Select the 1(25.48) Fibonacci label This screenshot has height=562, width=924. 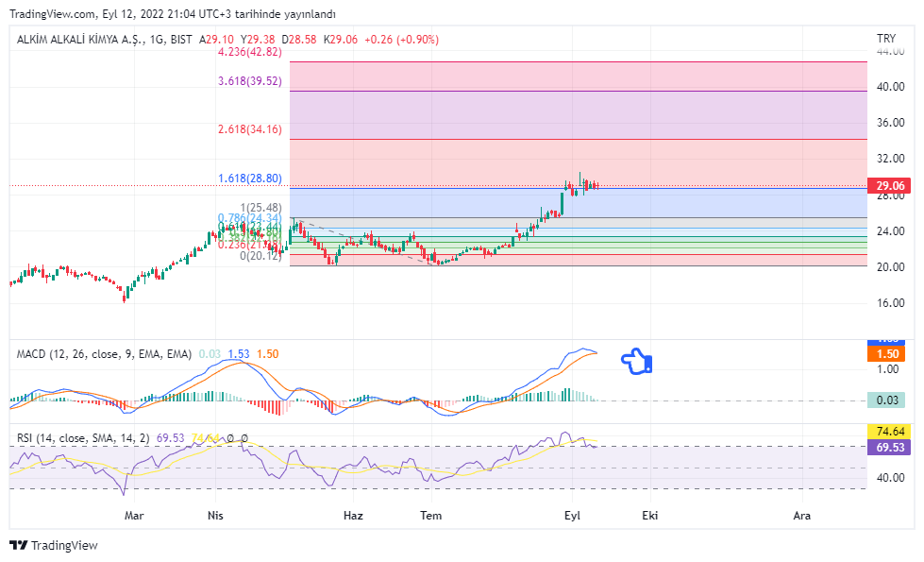click(x=261, y=208)
